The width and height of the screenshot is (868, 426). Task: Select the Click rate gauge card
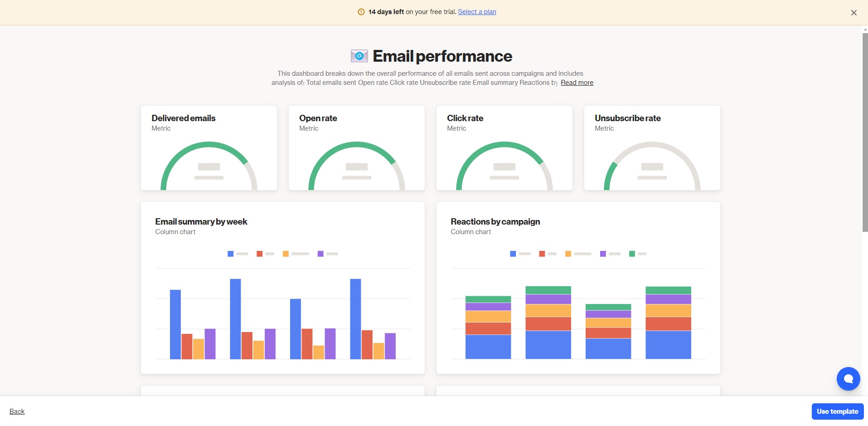[504, 148]
